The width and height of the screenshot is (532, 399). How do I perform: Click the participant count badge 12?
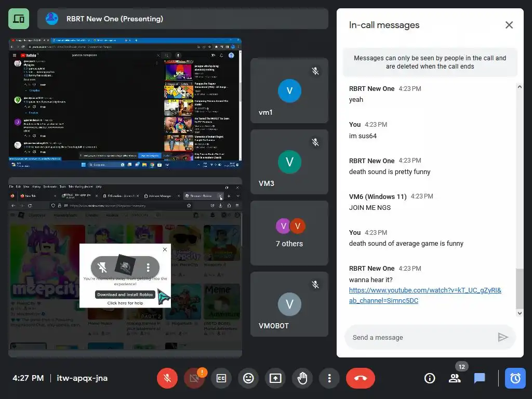[462, 367]
